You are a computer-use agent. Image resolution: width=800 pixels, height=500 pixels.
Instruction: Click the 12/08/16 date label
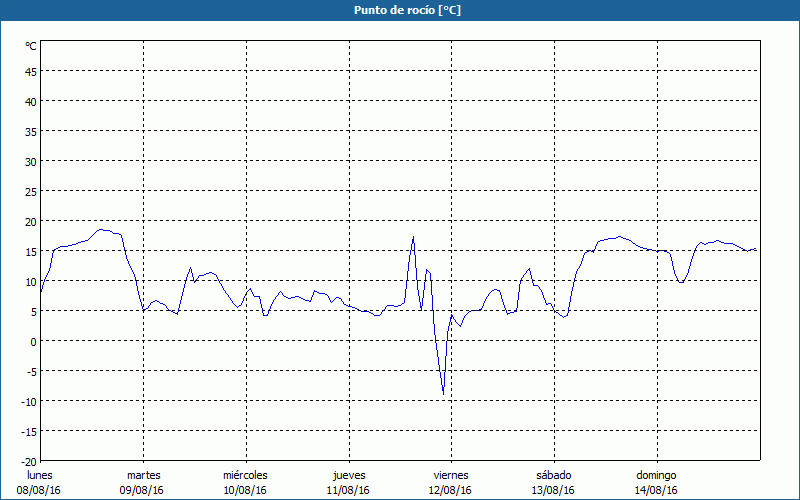(x=450, y=490)
